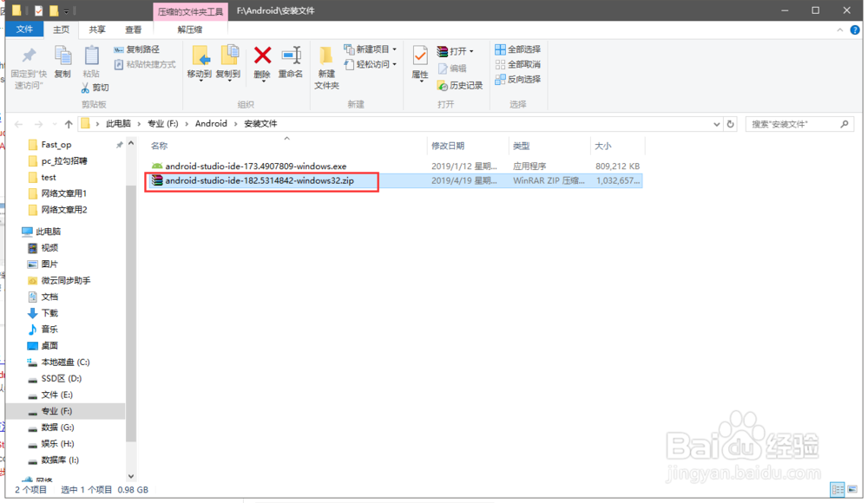Open 本地磁盘 (C:) drive
Image resolution: width=868 pixels, height=503 pixels.
65,362
